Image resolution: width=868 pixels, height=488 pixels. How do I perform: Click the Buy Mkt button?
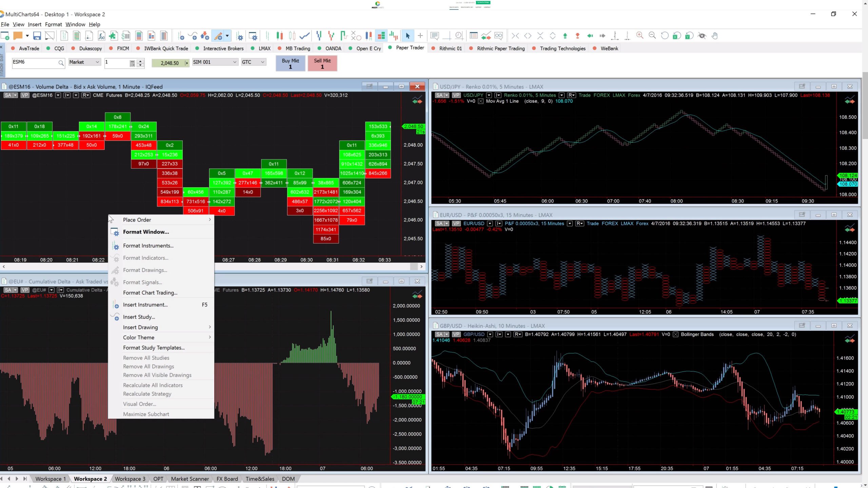tap(290, 63)
